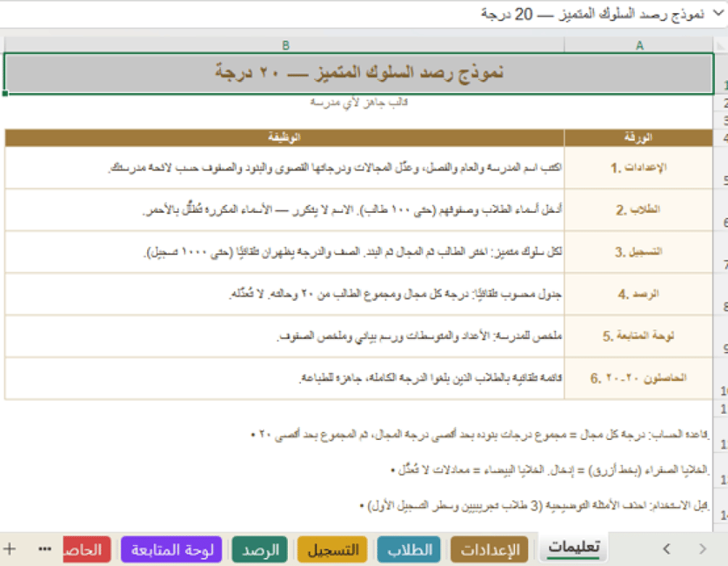This screenshot has width=728, height=566.
Task: Select description starting ملخص للمدرسة
Action: click(x=285, y=336)
